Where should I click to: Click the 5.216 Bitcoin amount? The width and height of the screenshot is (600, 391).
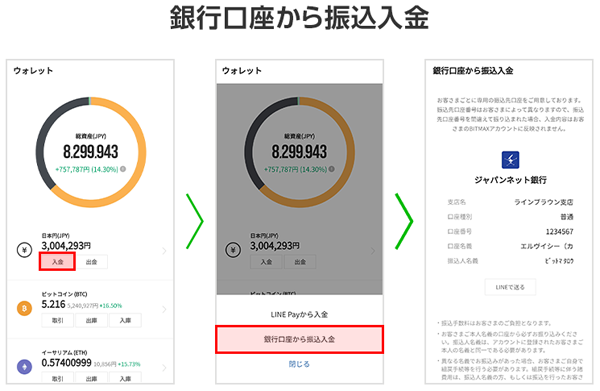(x=54, y=304)
